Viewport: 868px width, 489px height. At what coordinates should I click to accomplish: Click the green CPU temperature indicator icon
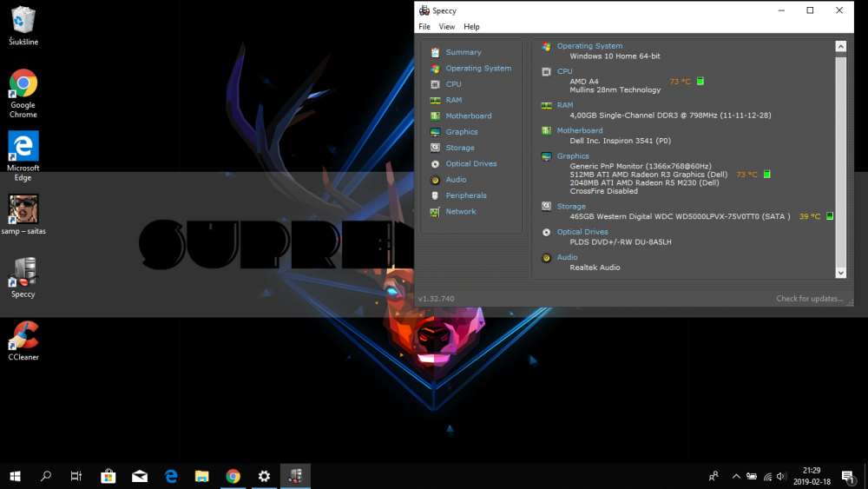(700, 82)
